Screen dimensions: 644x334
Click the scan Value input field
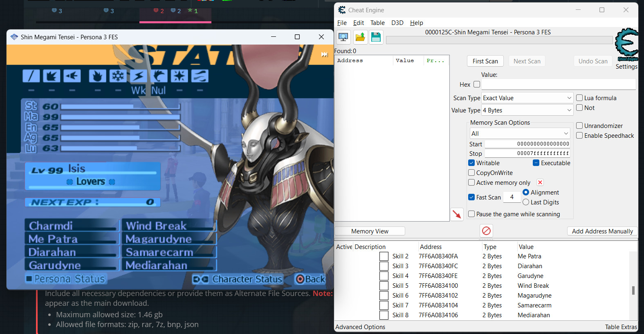[x=559, y=85]
